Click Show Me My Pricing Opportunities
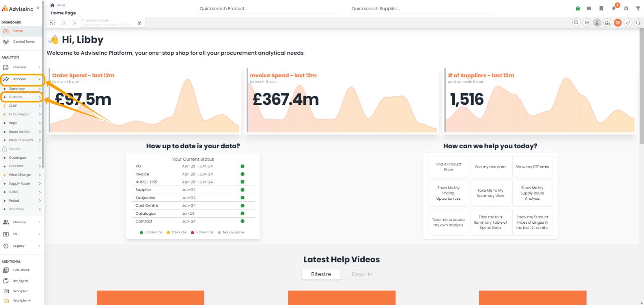This screenshot has height=305, width=644. coord(448,193)
